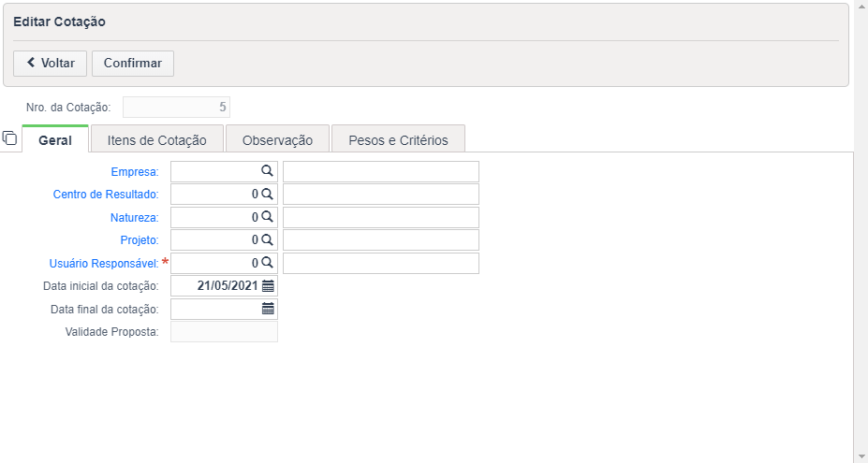
Task: Click the scrollbar down arrow
Action: click(861, 456)
